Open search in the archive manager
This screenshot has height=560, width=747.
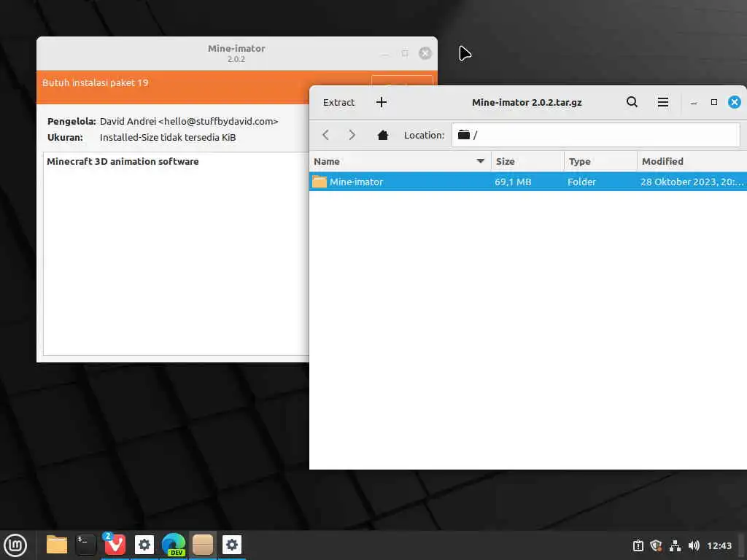point(632,102)
